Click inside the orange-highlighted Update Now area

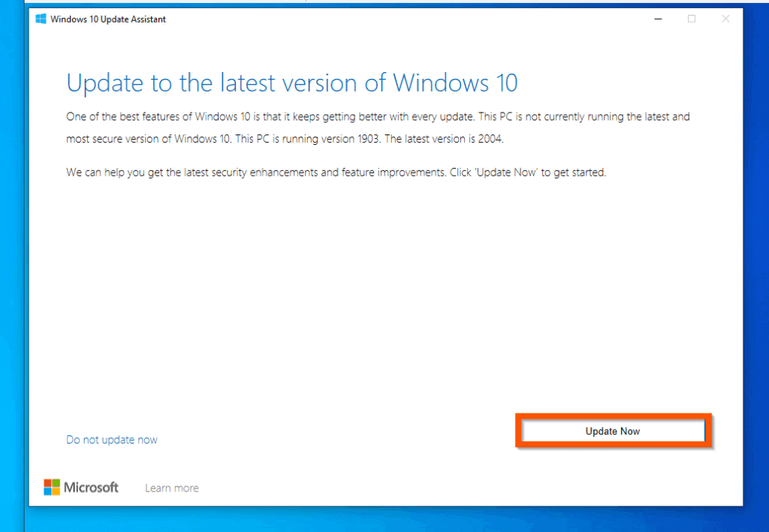coord(613,431)
